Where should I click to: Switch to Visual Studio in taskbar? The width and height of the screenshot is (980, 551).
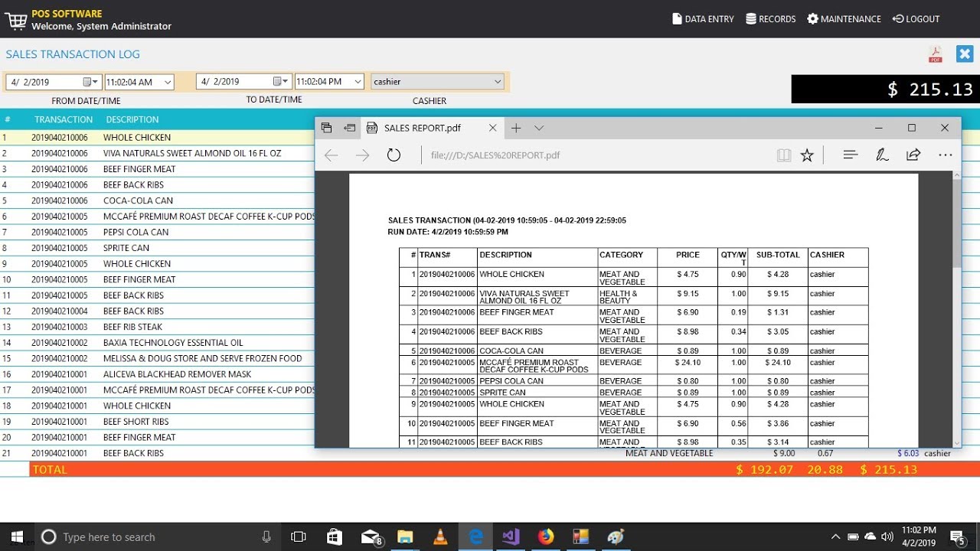[x=511, y=536]
